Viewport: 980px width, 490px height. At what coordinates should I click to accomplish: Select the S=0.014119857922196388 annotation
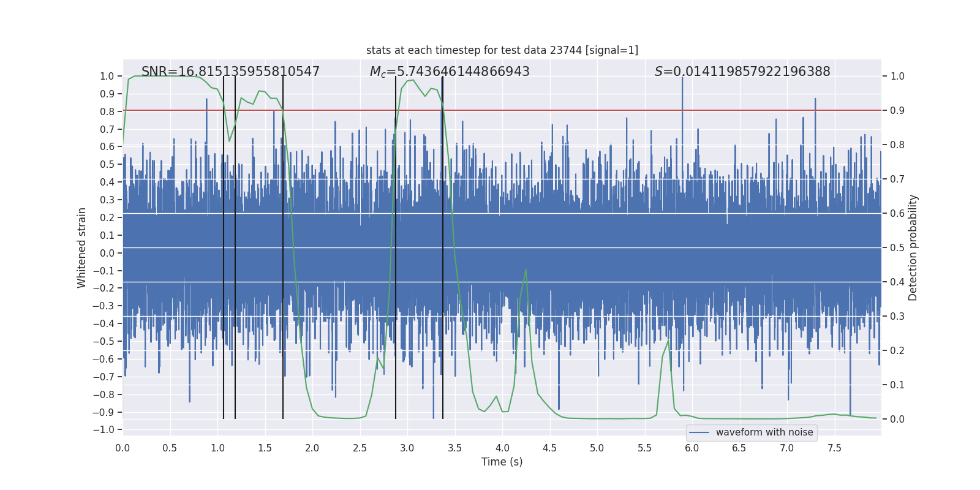742,72
